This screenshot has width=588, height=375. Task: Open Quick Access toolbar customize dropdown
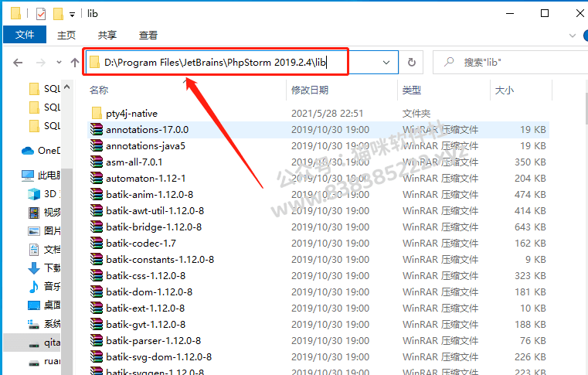pos(72,15)
